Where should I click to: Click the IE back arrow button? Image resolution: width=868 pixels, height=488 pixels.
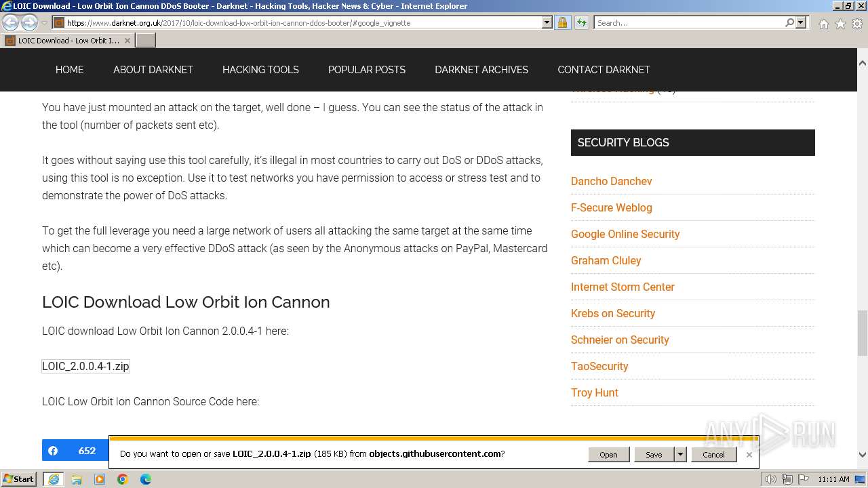pos(11,22)
